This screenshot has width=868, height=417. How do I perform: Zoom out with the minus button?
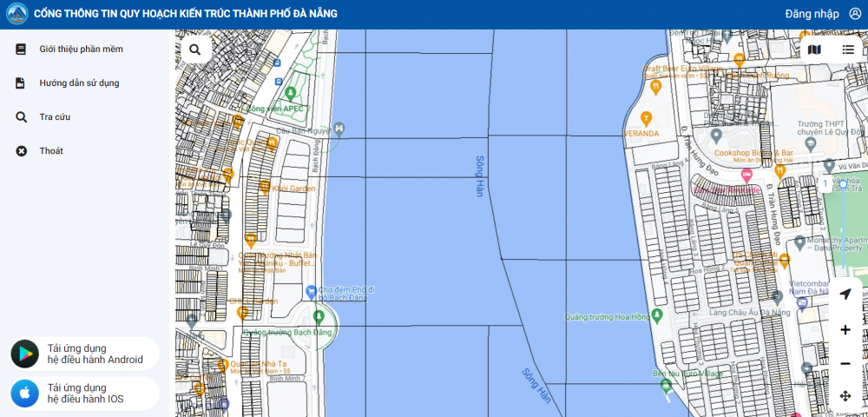[845, 363]
